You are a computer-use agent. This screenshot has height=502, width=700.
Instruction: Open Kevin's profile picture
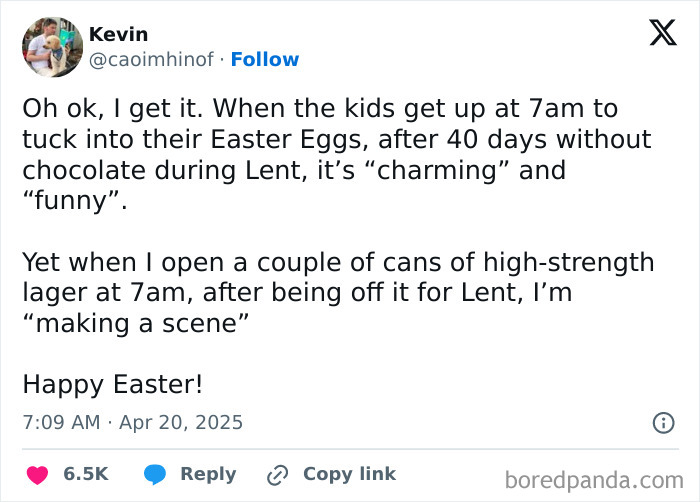[52, 47]
